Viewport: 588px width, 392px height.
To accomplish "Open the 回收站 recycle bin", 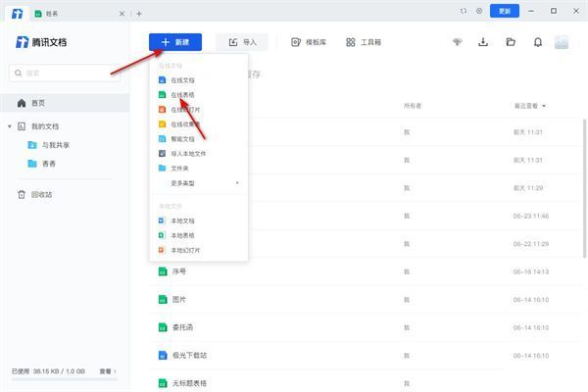I will 43,194.
